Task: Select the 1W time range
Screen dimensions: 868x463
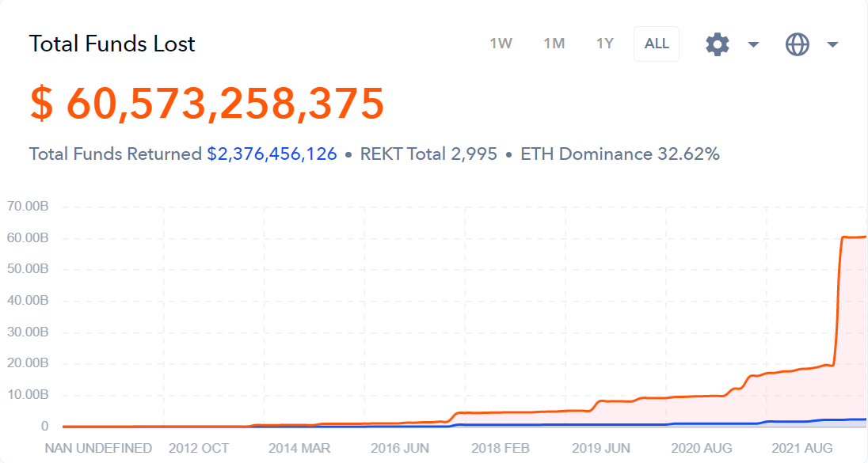Action: tap(501, 44)
